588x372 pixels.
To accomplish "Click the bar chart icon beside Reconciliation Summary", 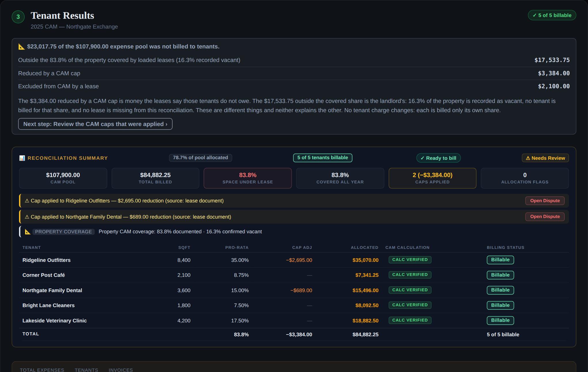I will 22,158.
